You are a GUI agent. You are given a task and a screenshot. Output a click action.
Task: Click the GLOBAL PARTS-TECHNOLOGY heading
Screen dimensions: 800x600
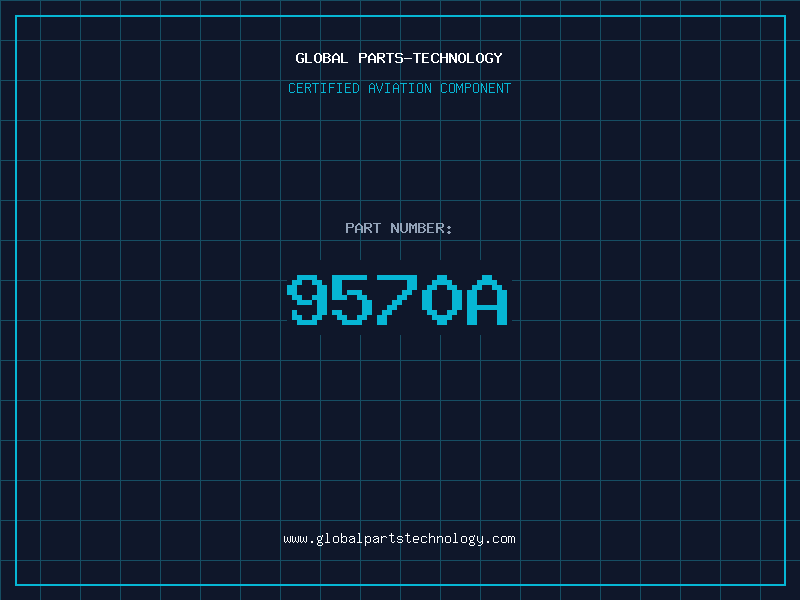[x=399, y=58]
